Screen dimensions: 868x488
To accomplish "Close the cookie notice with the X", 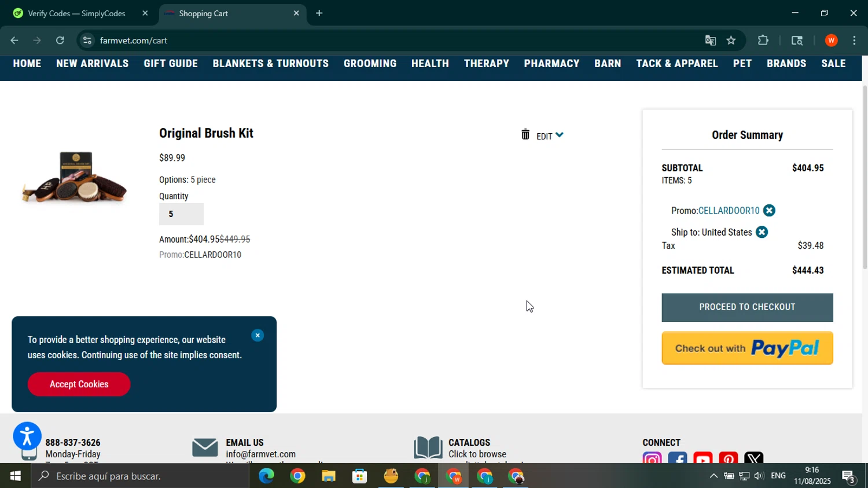I will pyautogui.click(x=258, y=336).
